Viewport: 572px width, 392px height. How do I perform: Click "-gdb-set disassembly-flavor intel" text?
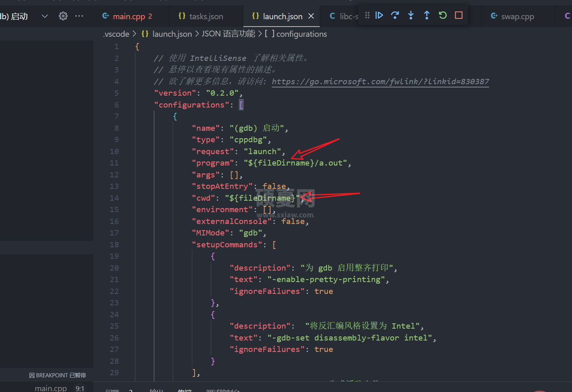pyautogui.click(x=350, y=338)
